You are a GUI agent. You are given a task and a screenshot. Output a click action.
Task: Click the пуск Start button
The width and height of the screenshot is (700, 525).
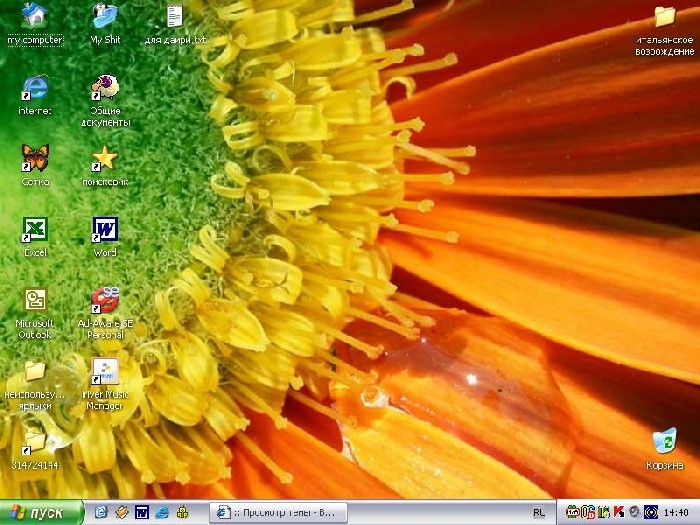click(x=40, y=512)
